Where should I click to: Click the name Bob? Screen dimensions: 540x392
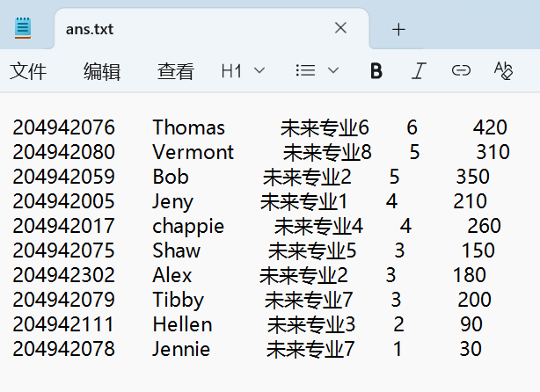(x=171, y=177)
